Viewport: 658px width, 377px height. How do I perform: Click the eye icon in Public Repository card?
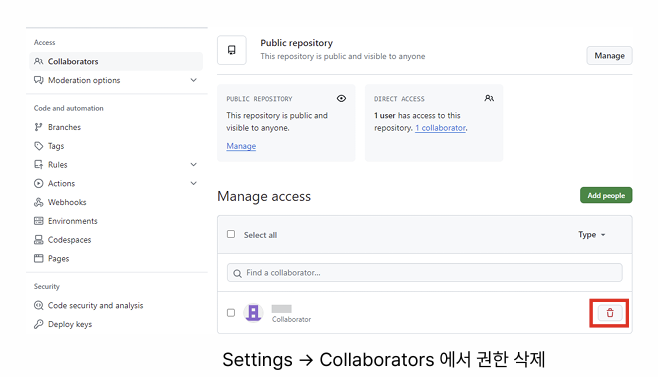pyautogui.click(x=342, y=98)
